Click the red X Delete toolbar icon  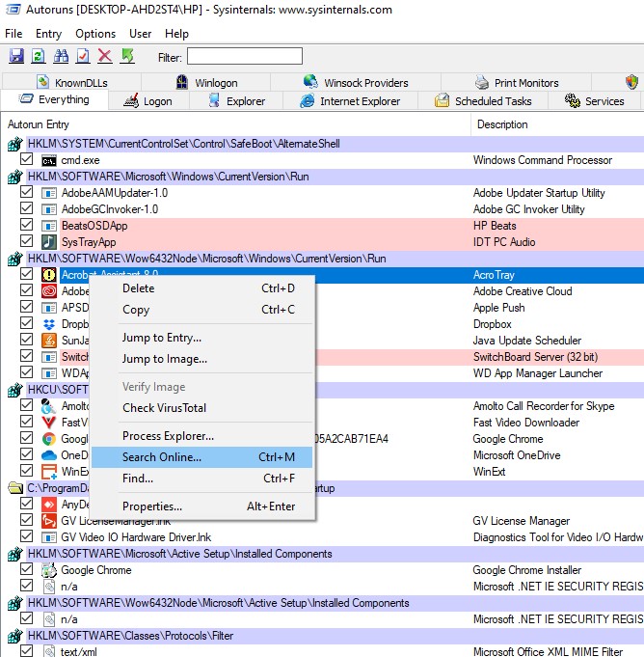click(x=105, y=56)
